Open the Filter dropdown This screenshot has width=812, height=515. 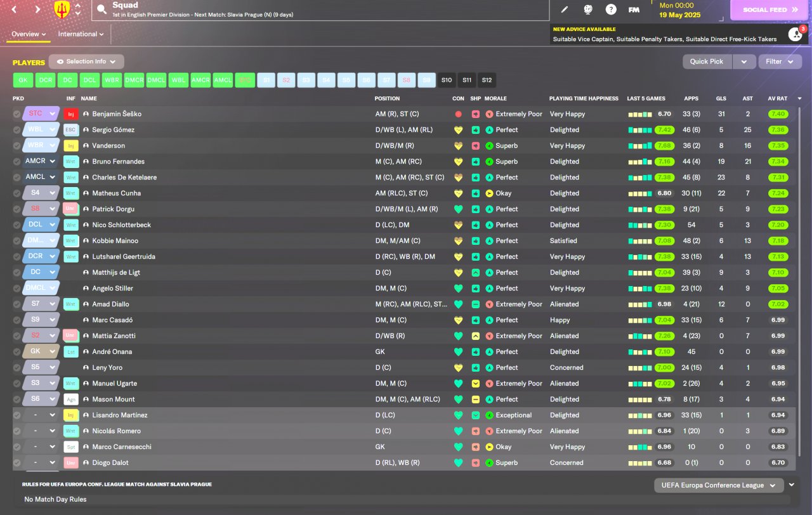(779, 62)
